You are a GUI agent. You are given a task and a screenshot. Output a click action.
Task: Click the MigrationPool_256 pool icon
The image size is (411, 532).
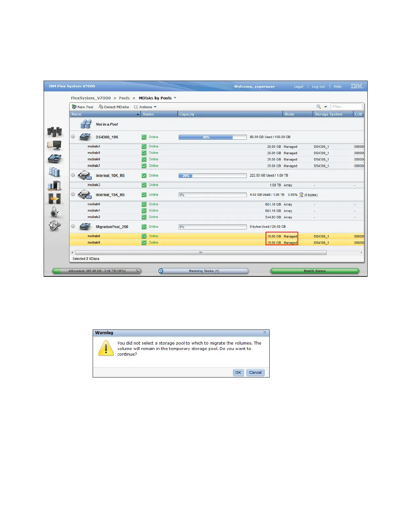point(85,227)
